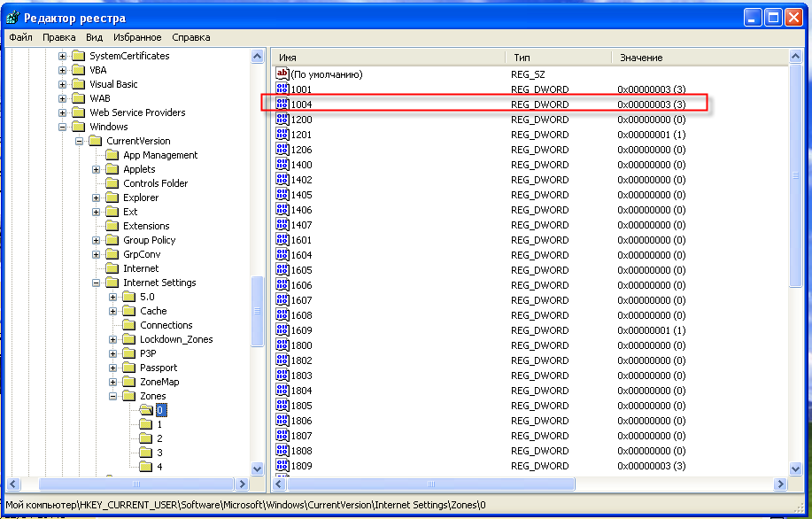
Task: Select the Internet folder icon
Action: coord(112,267)
